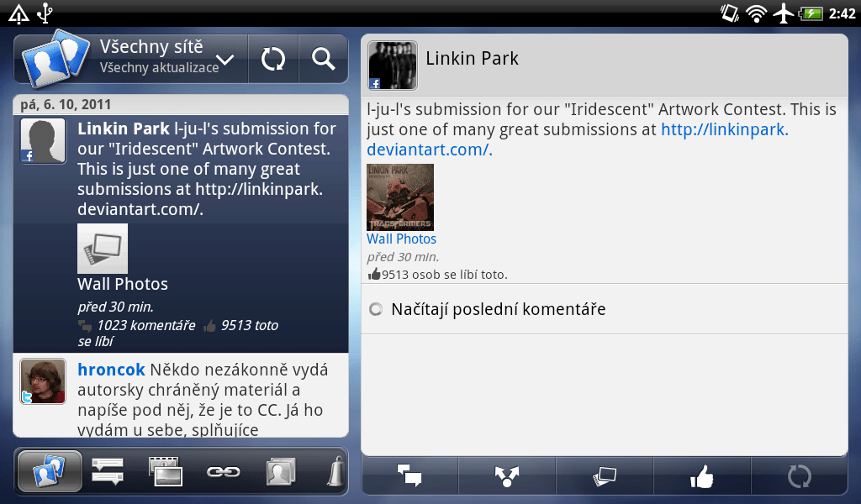Screen dimensions: 861x504
Task: Share the post via share icon
Action: (x=507, y=475)
